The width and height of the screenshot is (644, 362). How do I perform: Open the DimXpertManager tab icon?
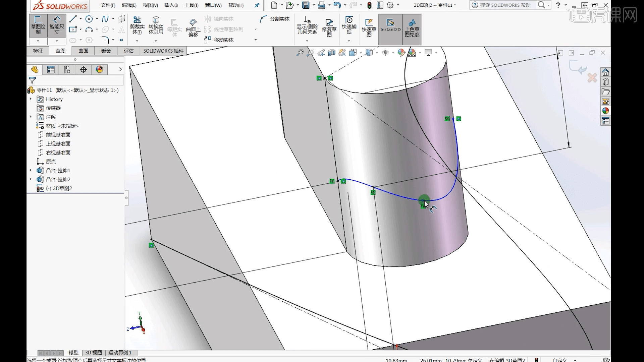[83, 70]
